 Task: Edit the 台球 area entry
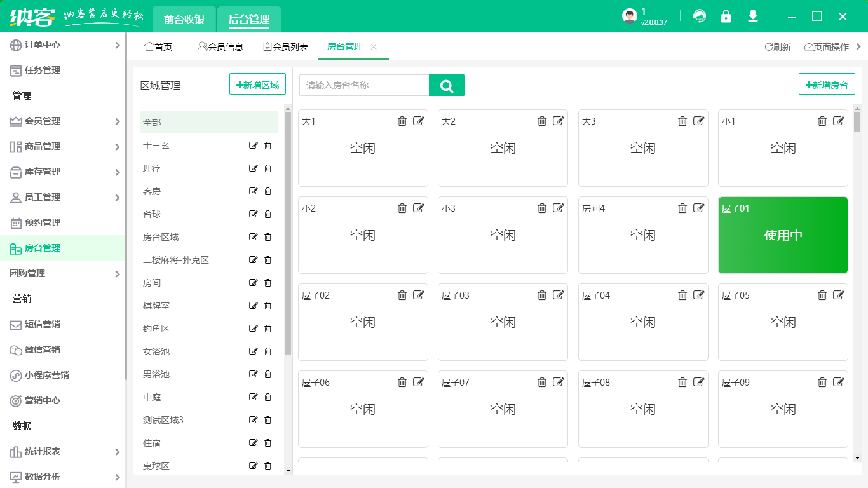[x=254, y=214]
